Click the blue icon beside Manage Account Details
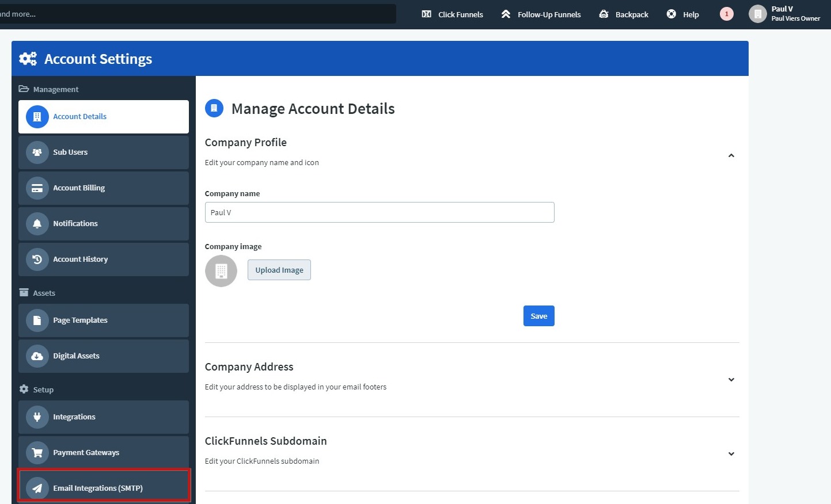 click(214, 108)
